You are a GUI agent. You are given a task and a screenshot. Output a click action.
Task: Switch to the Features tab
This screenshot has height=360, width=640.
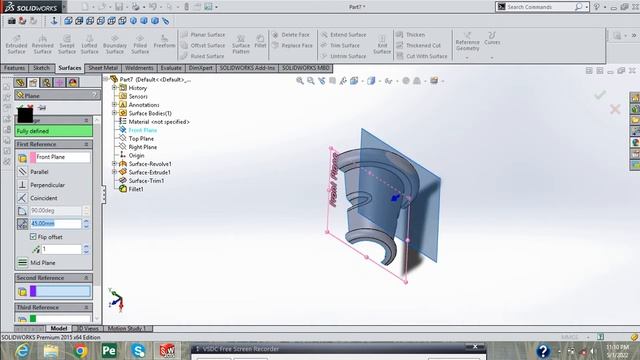pyautogui.click(x=14, y=68)
